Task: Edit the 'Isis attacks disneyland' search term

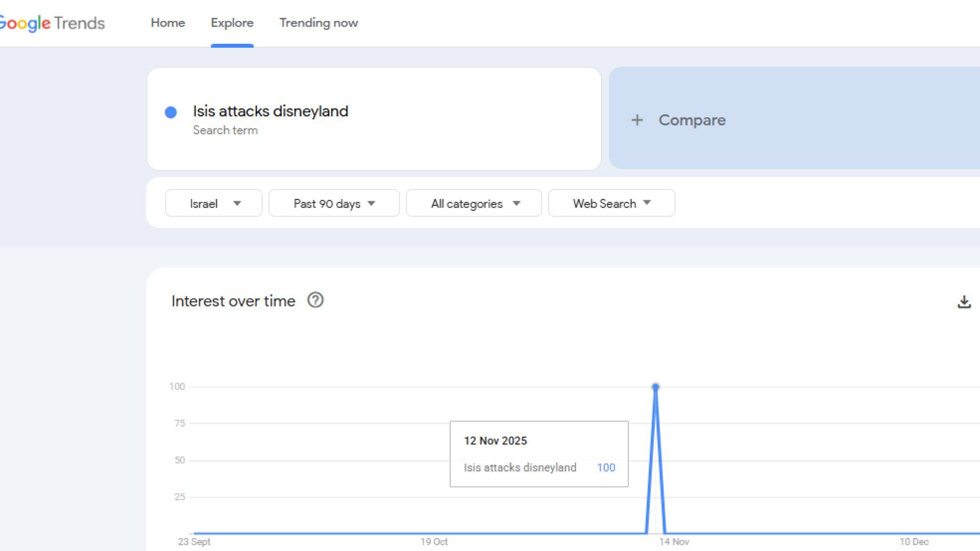Action: click(x=271, y=111)
